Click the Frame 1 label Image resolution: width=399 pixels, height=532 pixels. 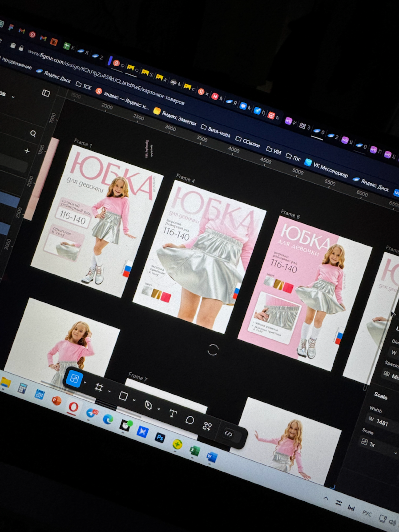(x=83, y=143)
